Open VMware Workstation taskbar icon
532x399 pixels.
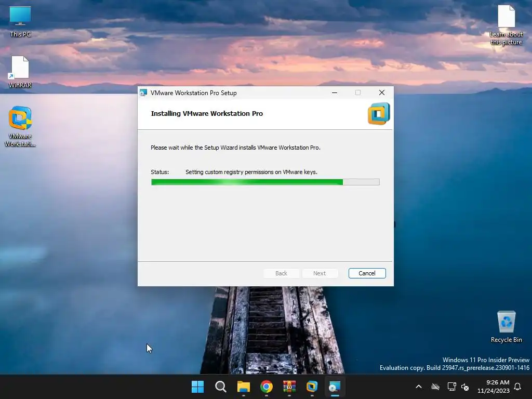point(312,387)
